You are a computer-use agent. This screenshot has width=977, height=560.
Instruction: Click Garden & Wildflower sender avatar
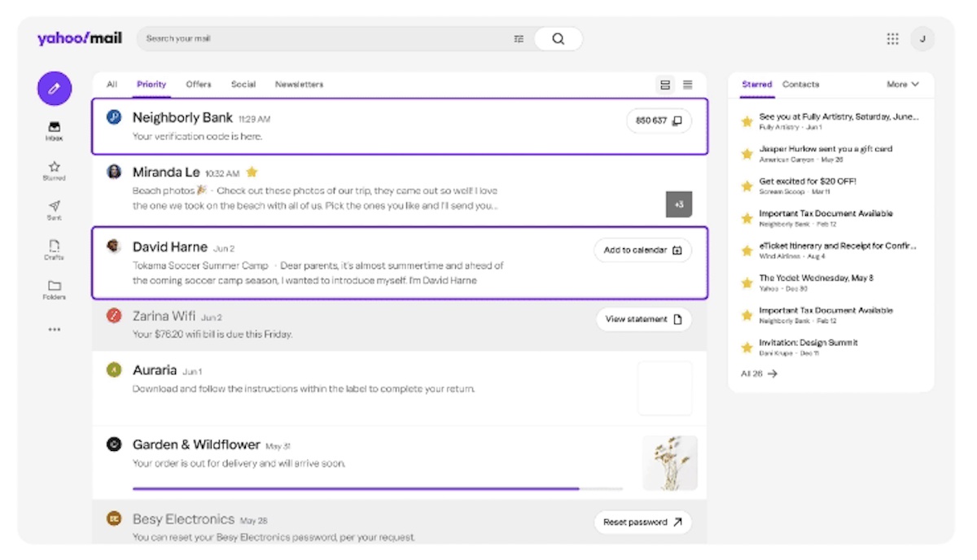115,444
